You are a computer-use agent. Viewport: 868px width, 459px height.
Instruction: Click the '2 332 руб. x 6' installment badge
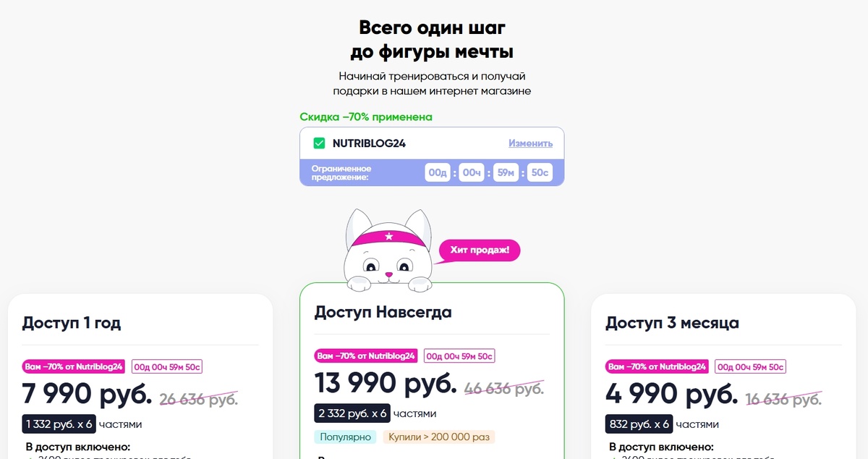[352, 413]
